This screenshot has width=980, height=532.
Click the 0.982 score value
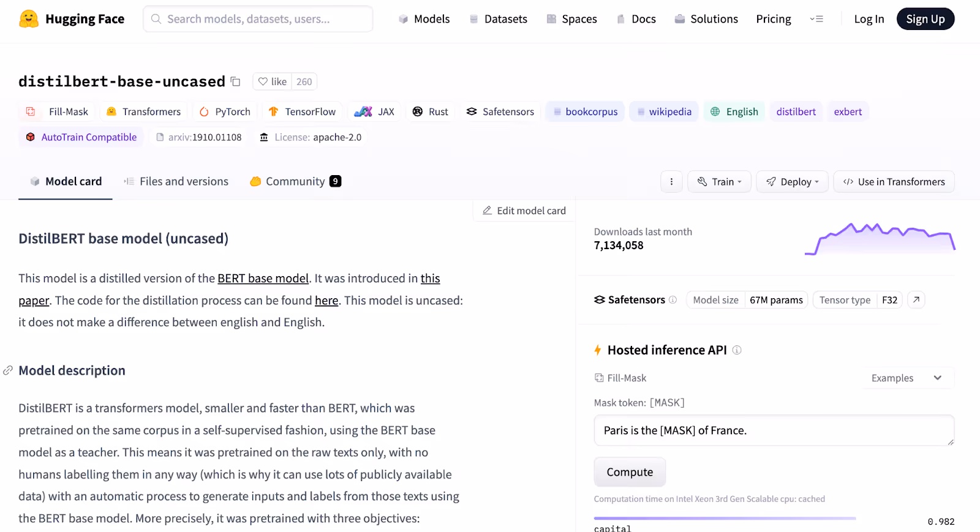tap(941, 522)
